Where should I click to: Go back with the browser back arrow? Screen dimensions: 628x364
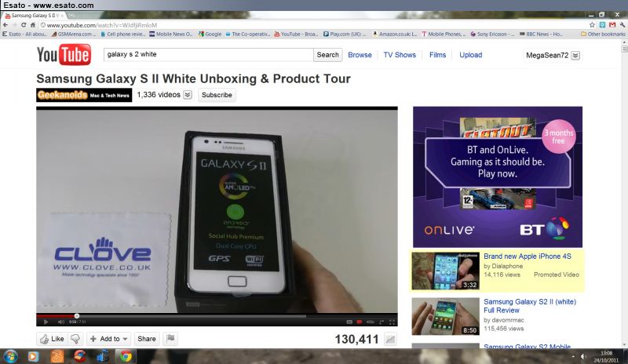point(5,25)
